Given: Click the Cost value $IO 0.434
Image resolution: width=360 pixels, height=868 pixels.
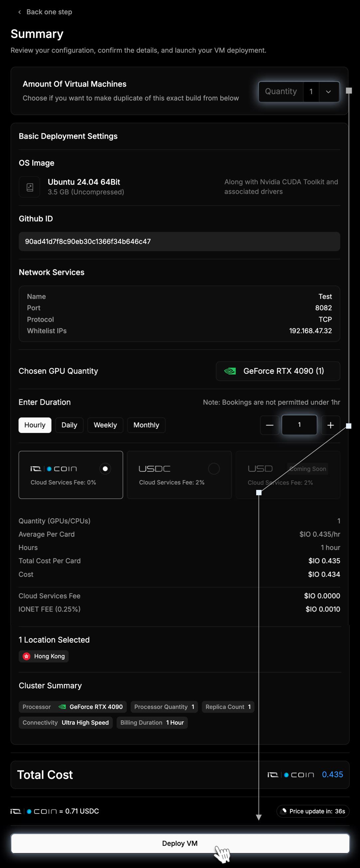Looking at the screenshot, I should click(324, 574).
